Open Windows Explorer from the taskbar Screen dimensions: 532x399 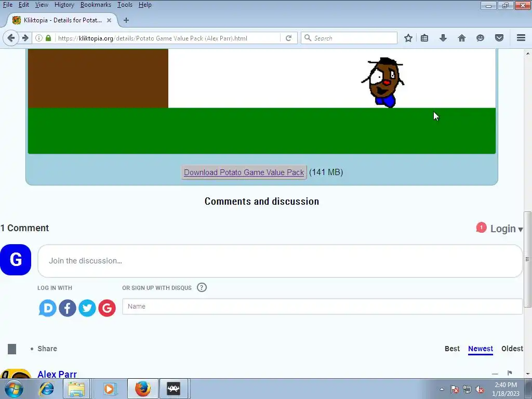[x=77, y=389]
